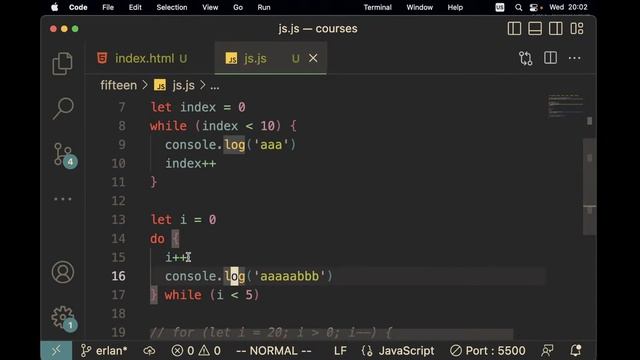
Task: Click the vertical editor scrollbar
Action: click(589, 187)
